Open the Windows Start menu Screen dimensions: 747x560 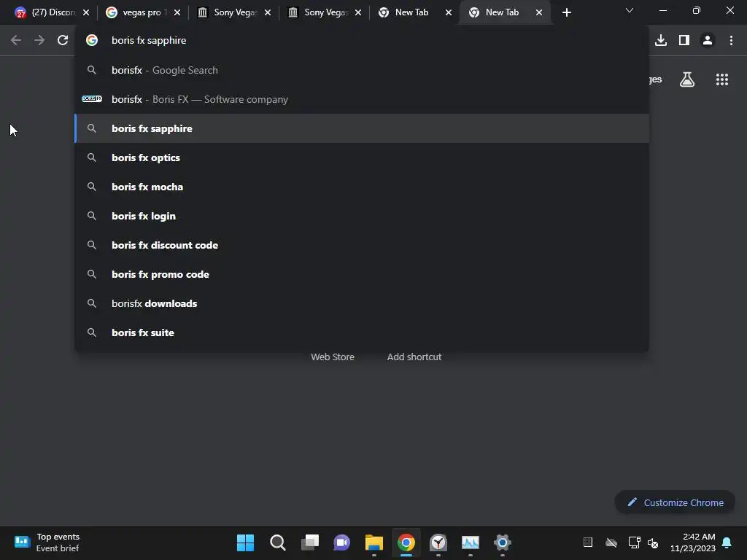(x=245, y=542)
